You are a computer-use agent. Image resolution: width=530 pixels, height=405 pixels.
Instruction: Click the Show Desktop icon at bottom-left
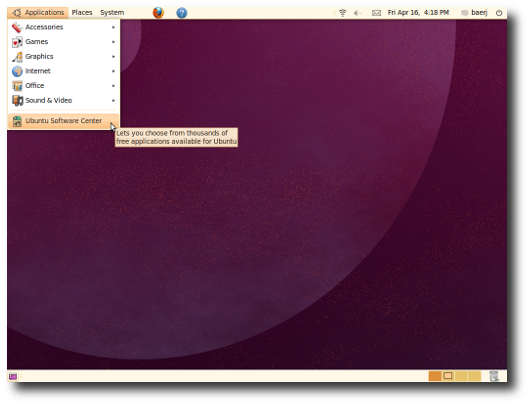[13, 376]
